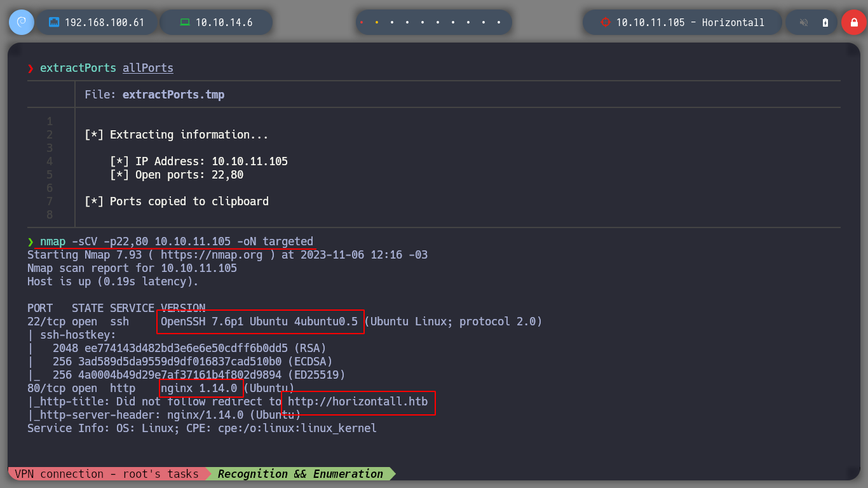Switch to the last workspace dot
The height and width of the screenshot is (488, 868).
[x=499, y=22]
